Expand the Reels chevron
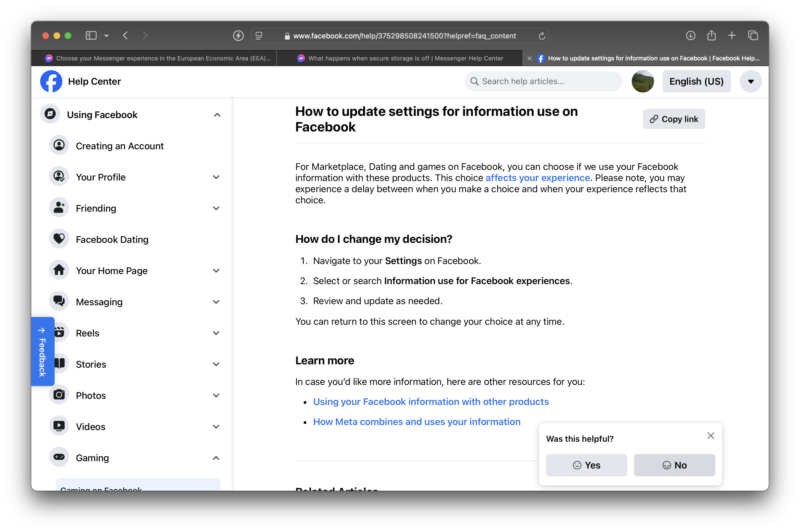The image size is (800, 532). point(216,333)
